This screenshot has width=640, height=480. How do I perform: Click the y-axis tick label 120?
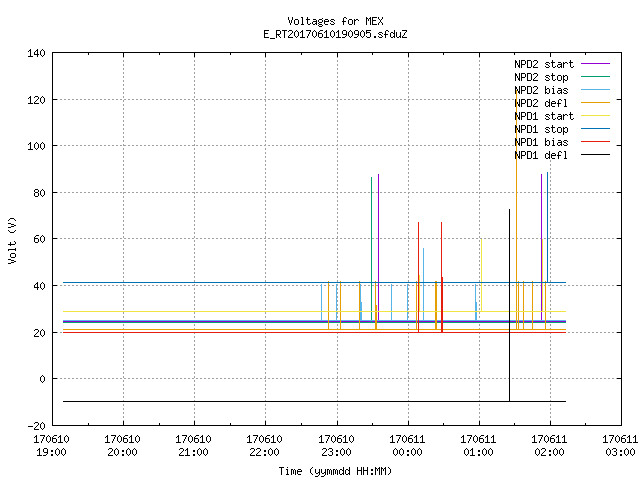pyautogui.click(x=36, y=100)
